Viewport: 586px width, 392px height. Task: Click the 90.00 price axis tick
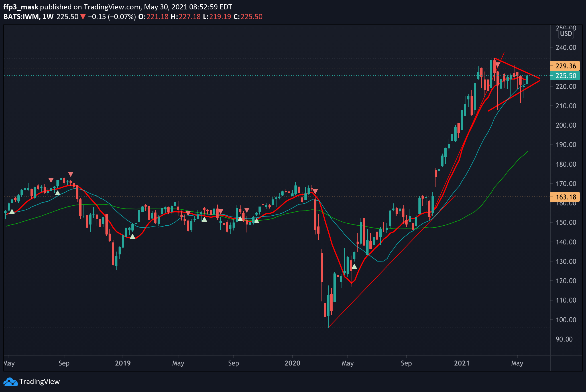pos(564,339)
